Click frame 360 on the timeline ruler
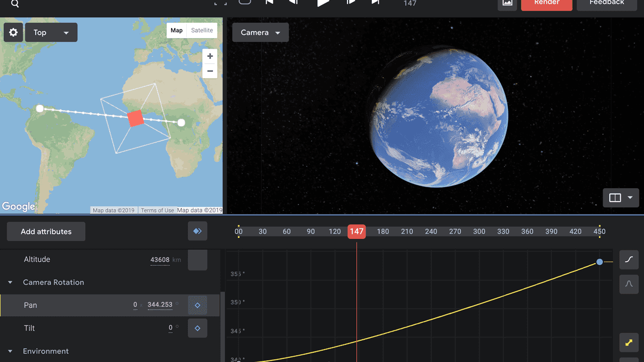Image resolution: width=644 pixels, height=362 pixels. 527,232
